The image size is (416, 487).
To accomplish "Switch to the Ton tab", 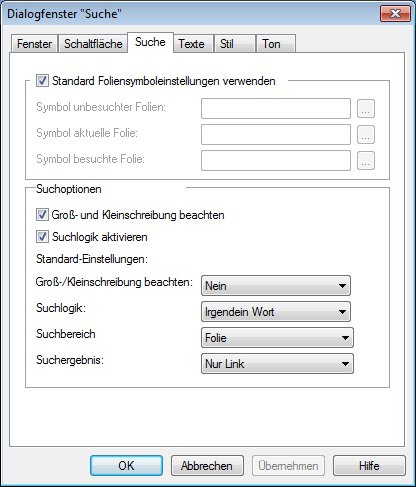I will (276, 44).
